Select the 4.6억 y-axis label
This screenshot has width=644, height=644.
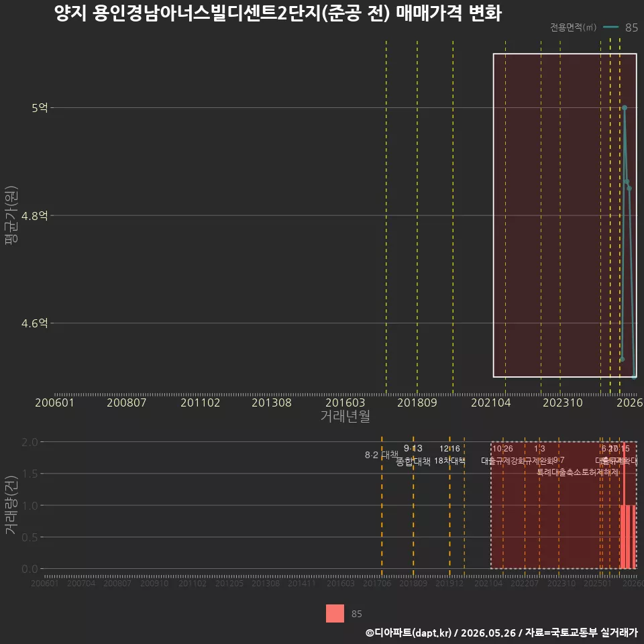tap(34, 323)
